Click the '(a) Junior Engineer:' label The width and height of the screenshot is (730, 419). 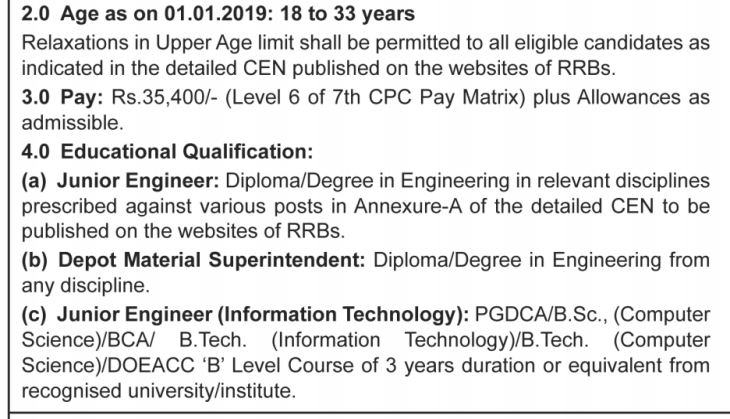point(120,181)
